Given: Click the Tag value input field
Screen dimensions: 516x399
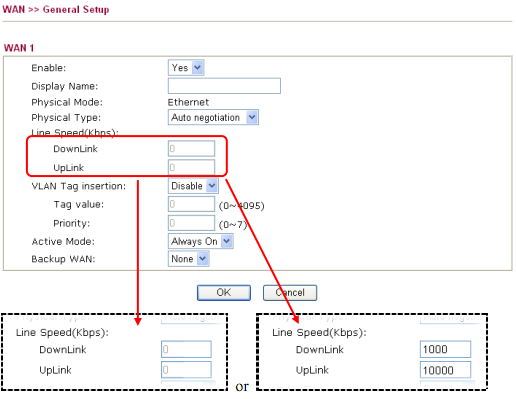Looking at the screenshot, I should 191,204.
